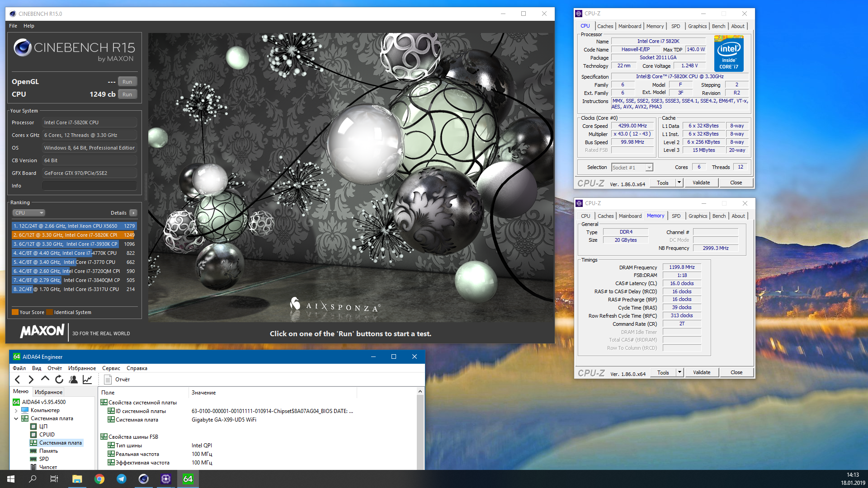Open Mainboard tab in upper CPU-Z window
The width and height of the screenshot is (868, 488).
630,26
